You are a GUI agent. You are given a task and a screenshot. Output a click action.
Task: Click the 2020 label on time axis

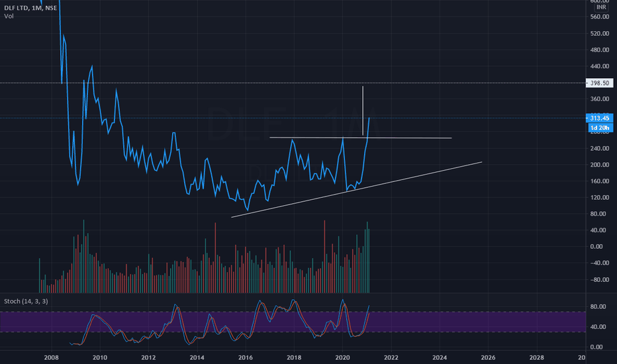342,357
